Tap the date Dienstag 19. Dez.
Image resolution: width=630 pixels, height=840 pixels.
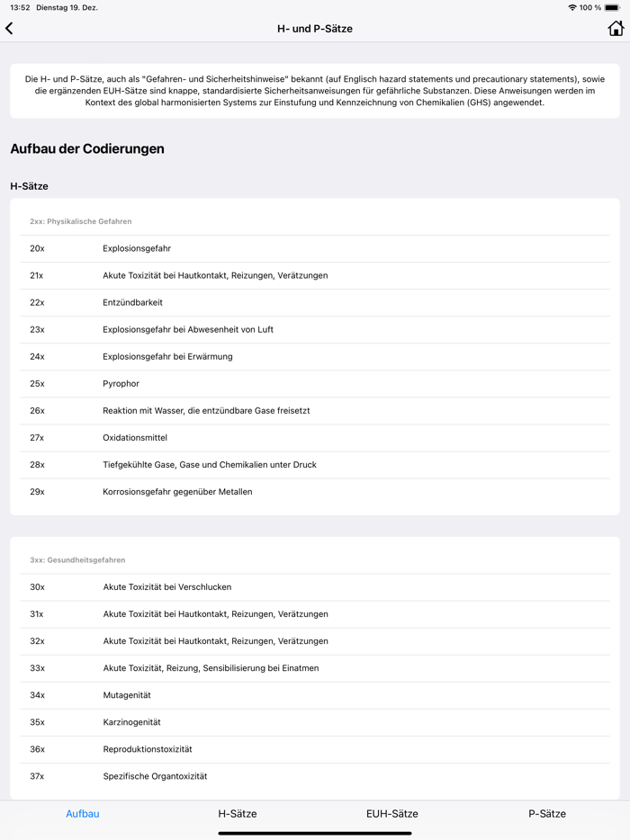[x=70, y=7]
